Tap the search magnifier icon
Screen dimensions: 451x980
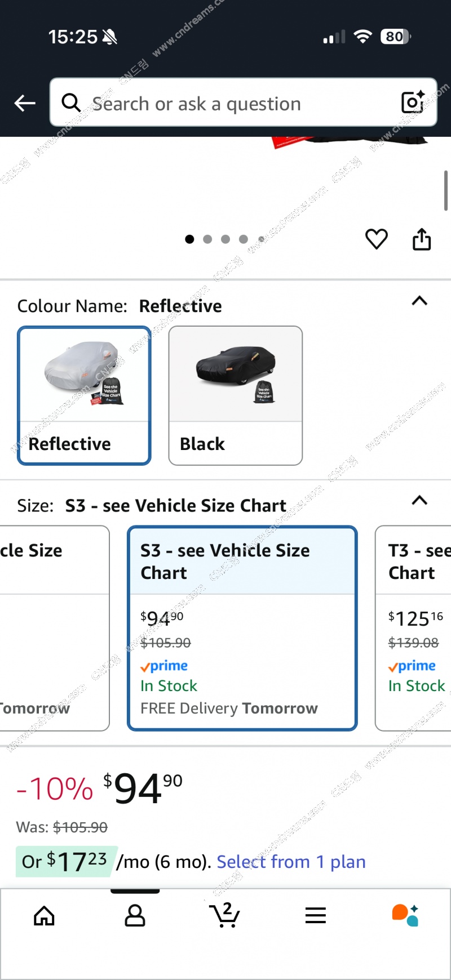(x=71, y=103)
